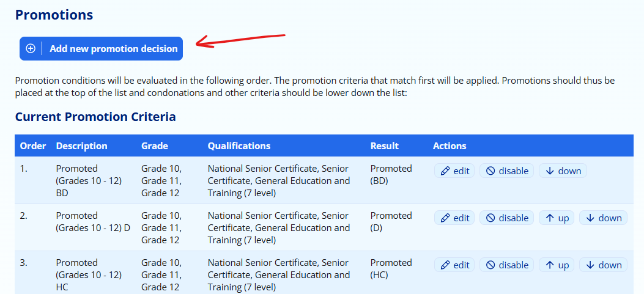The image size is (644, 294).
Task: Click the Promotions page heading
Action: [54, 15]
